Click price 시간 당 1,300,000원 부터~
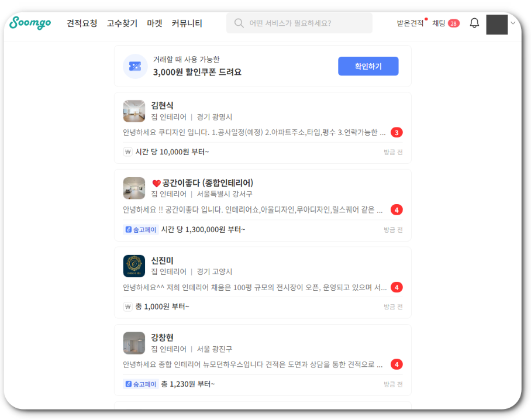Viewport: 531px width, 420px height. [x=203, y=230]
